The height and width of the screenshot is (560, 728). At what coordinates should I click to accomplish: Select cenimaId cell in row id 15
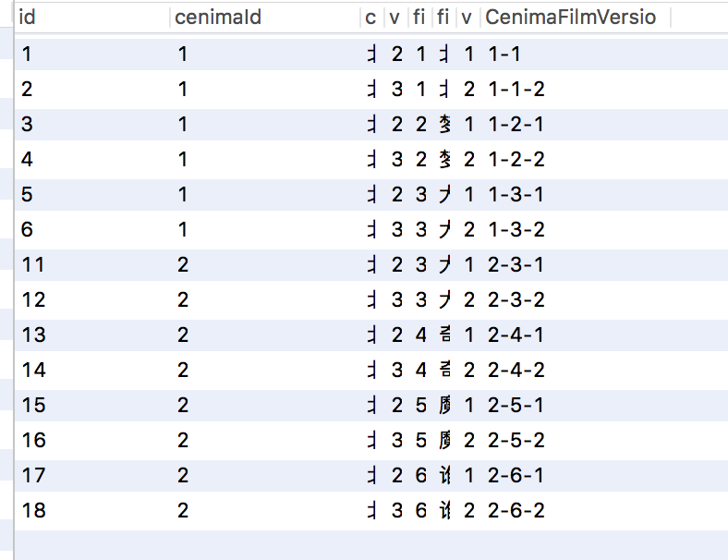(x=183, y=406)
